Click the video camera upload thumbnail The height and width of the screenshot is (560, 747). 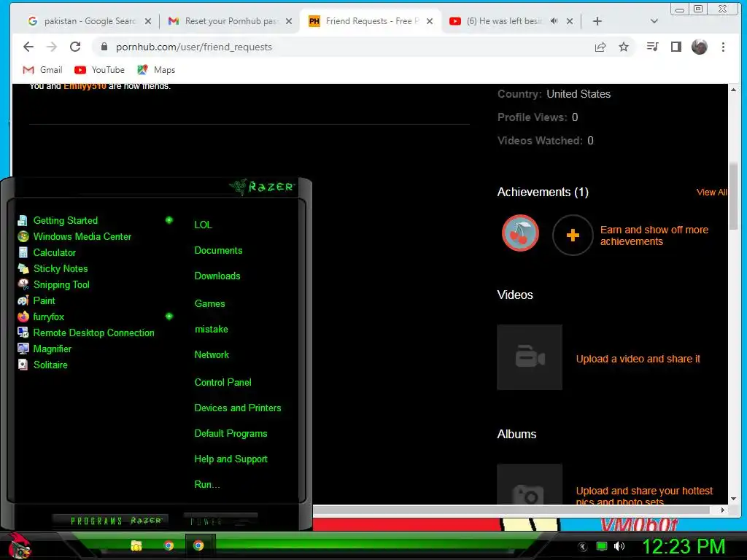[x=530, y=357]
